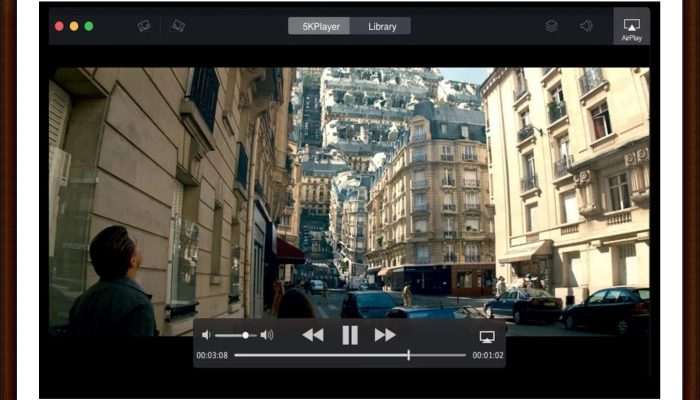This screenshot has height=400, width=700.
Task: Toggle the remaining time 00:01:02 display
Action: click(488, 355)
